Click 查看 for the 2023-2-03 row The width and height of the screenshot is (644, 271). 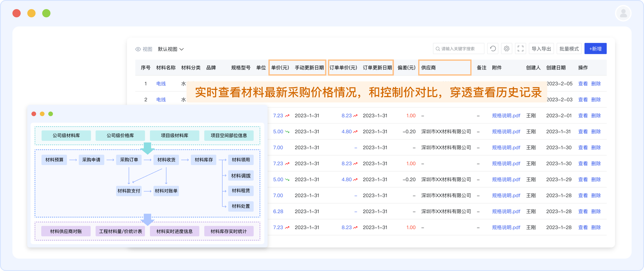pyautogui.click(x=583, y=100)
